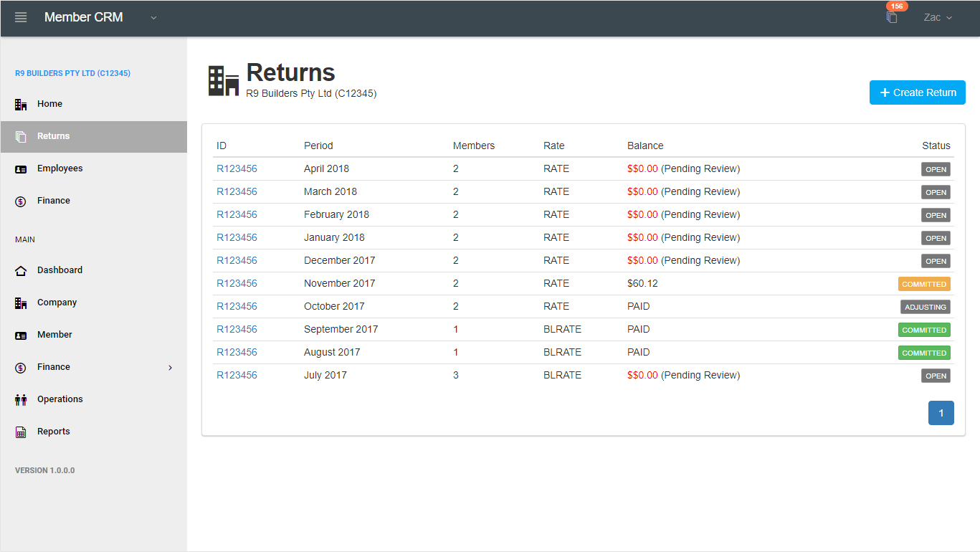
Task: Click ADJUSTING badge for October 2017
Action: [x=926, y=308]
